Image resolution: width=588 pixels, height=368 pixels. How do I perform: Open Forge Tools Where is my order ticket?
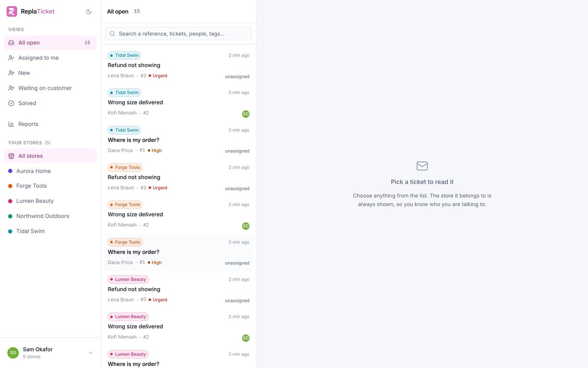(x=179, y=252)
